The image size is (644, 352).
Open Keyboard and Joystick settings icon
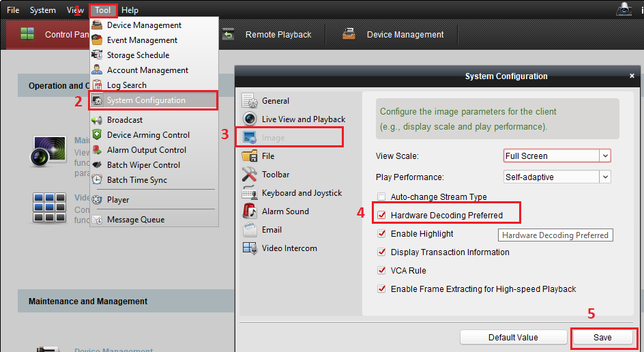(249, 193)
